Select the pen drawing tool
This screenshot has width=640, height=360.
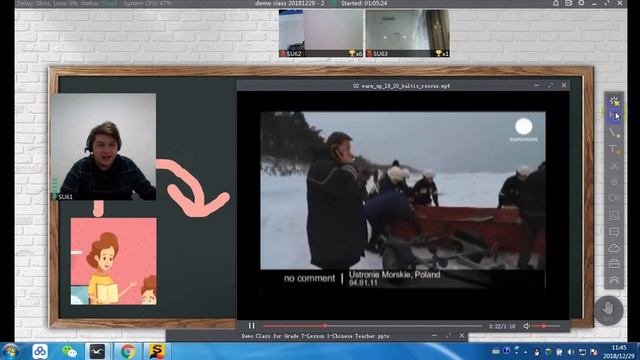pos(614,133)
